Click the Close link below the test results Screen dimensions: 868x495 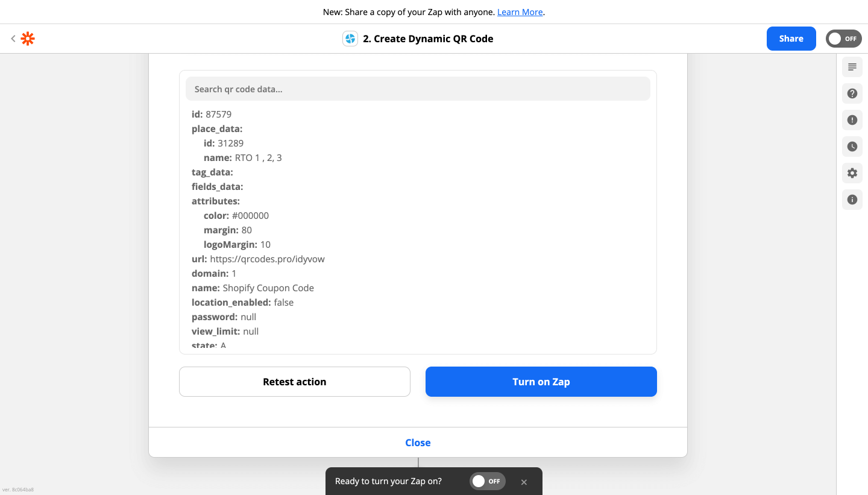(418, 442)
